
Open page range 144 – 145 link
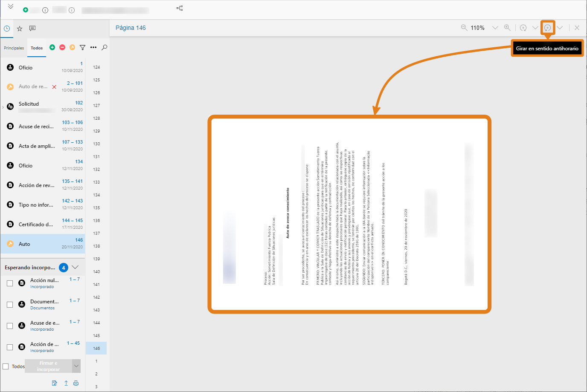pos(73,220)
